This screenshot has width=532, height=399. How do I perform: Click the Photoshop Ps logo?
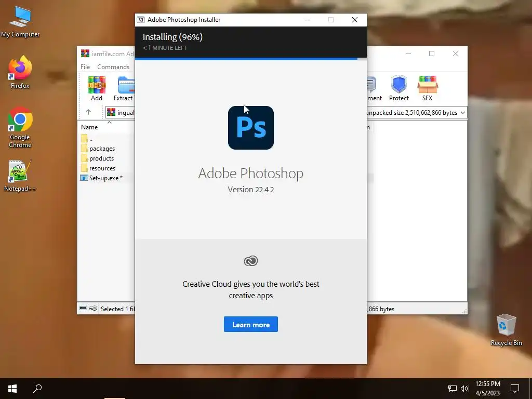pyautogui.click(x=251, y=128)
